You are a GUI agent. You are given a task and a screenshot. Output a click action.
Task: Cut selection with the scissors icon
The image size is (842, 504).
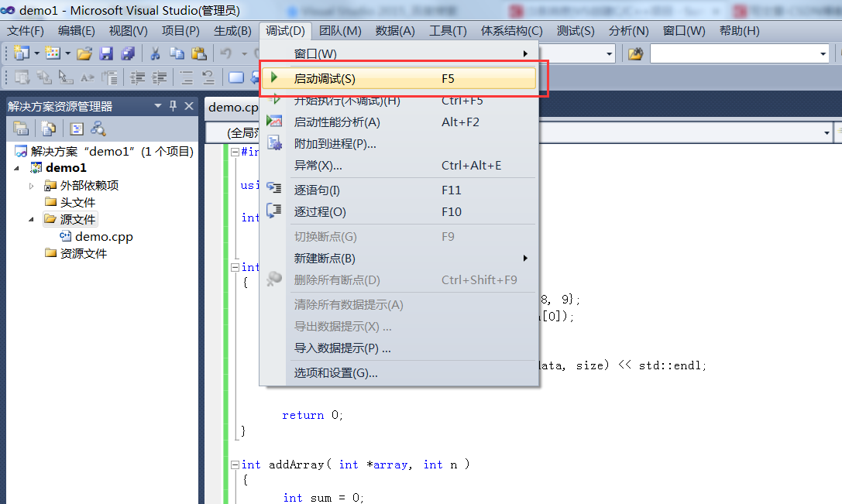coord(155,53)
